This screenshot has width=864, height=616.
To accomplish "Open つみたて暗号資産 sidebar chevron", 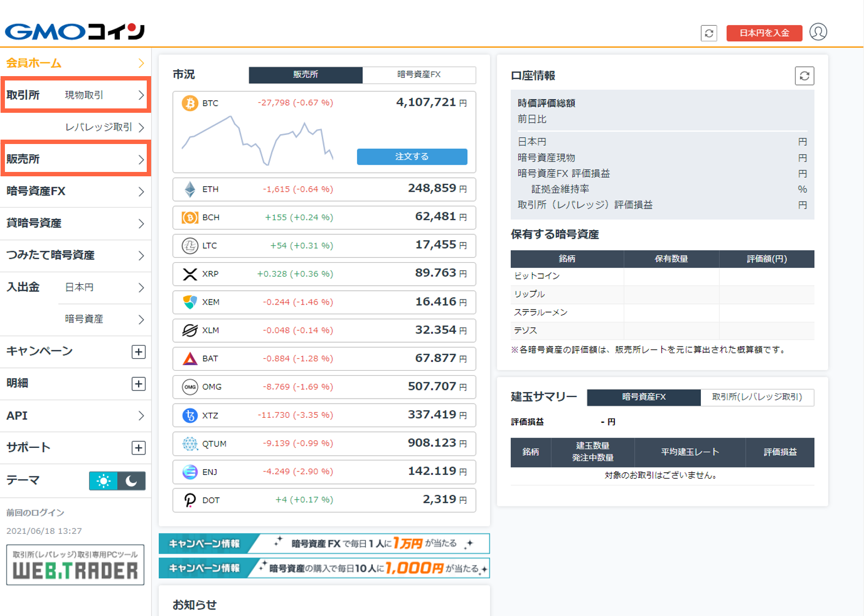I will (141, 256).
